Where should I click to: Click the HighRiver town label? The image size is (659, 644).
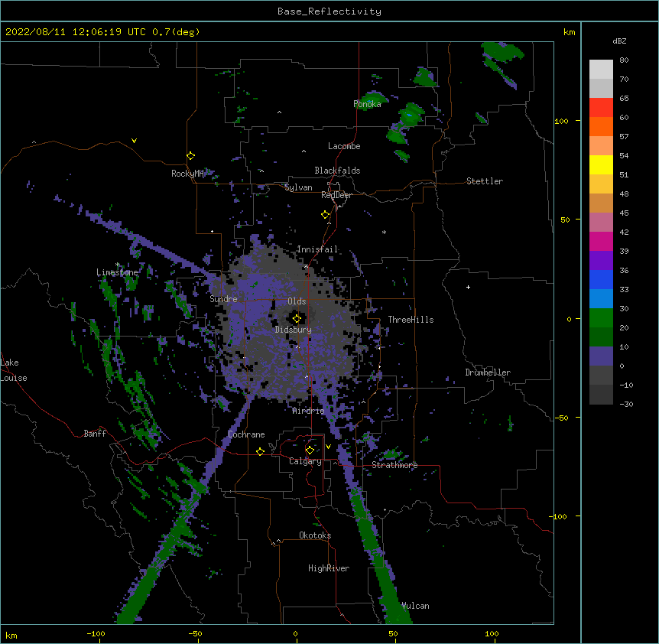329,568
